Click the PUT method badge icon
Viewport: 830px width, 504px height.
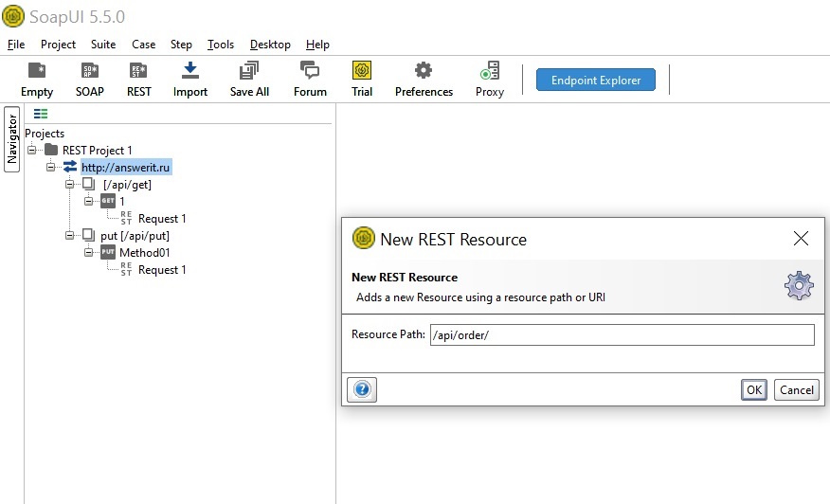point(108,252)
